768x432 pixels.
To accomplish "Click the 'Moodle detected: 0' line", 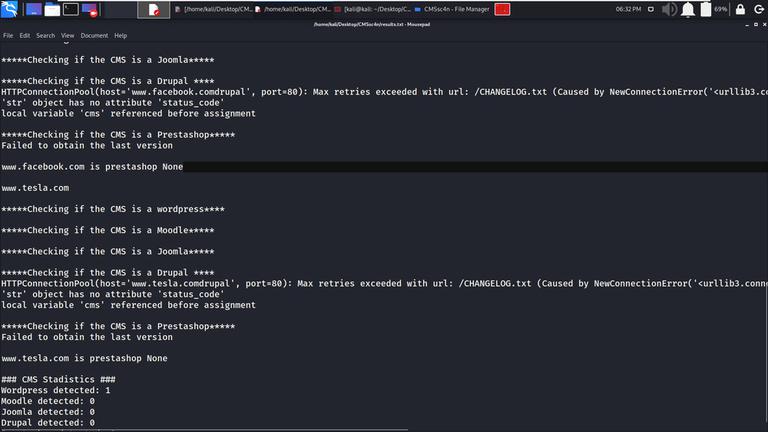I will tap(48, 401).
